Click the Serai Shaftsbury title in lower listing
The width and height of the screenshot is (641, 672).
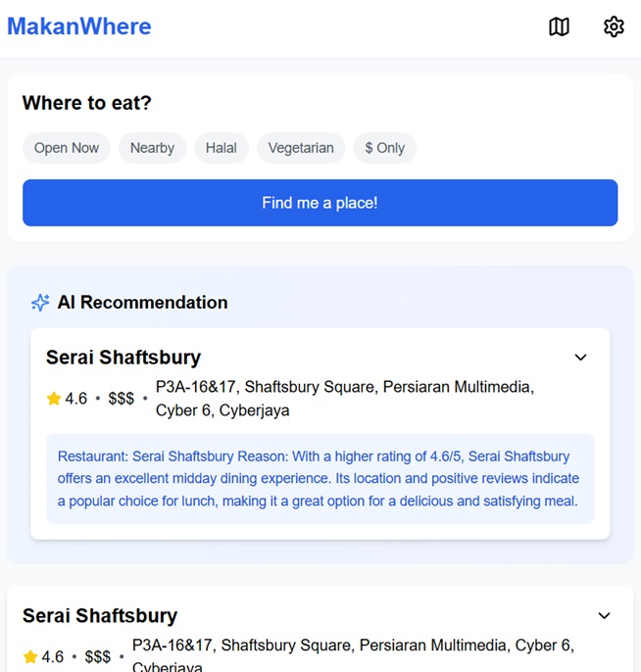pos(100,616)
